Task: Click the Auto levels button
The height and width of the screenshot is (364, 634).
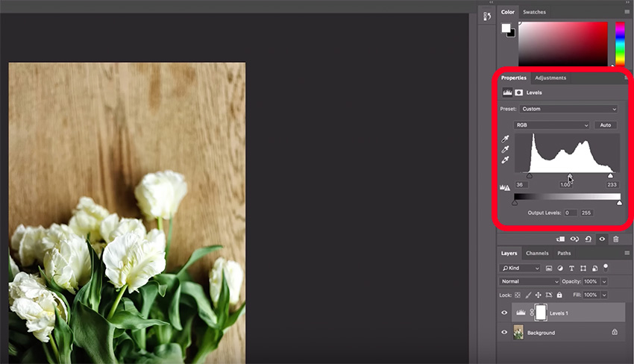Action: pyautogui.click(x=606, y=125)
